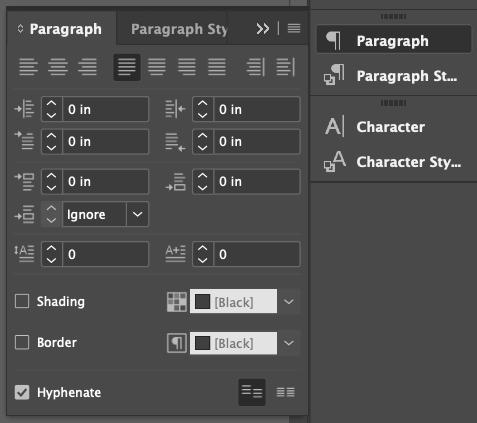Click the Right Indent icon

click(175, 109)
